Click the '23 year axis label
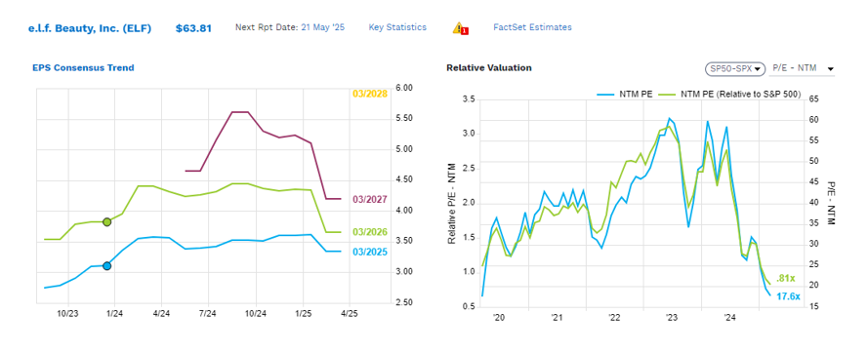Viewport: 868px width, 353px height. pos(672,318)
